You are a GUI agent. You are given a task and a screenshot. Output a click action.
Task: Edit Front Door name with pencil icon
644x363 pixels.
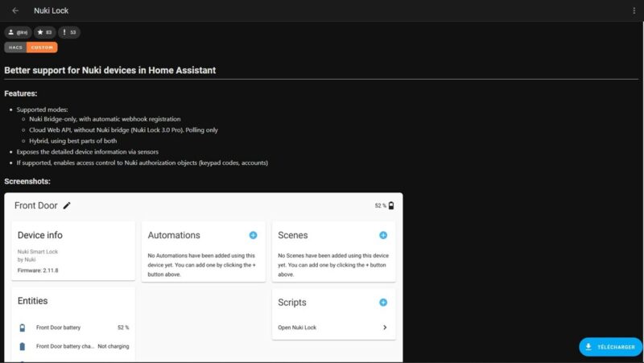(67, 205)
